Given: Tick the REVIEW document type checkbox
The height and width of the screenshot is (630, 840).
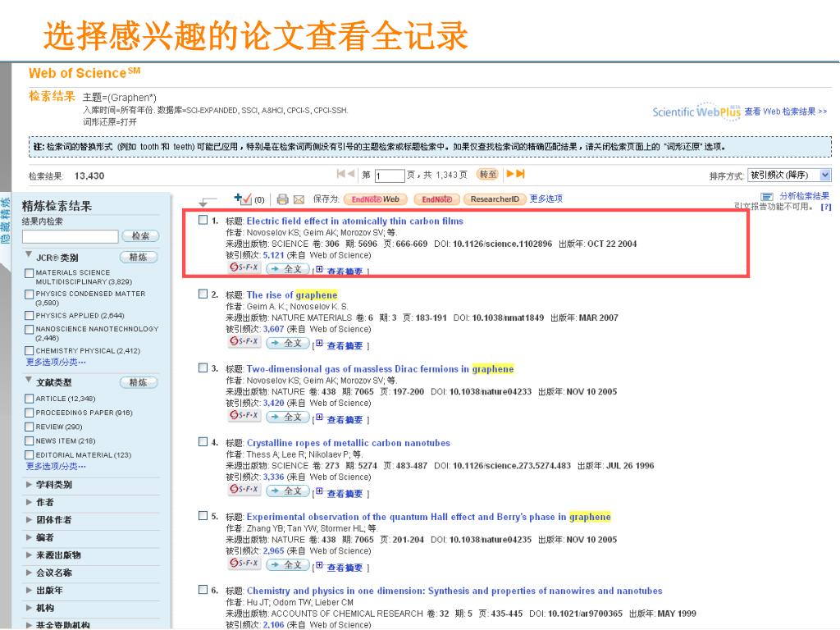Looking at the screenshot, I should [x=30, y=427].
